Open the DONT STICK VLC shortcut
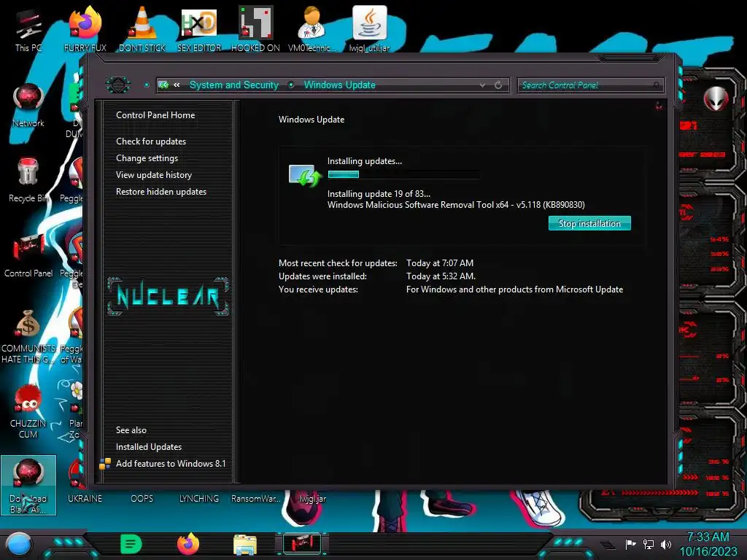 142,29
